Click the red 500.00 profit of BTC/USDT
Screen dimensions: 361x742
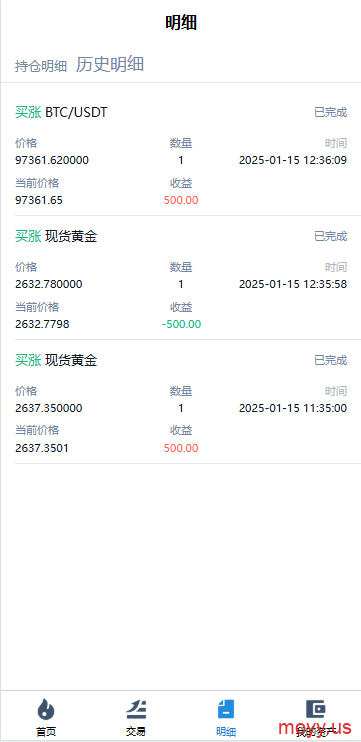click(181, 200)
